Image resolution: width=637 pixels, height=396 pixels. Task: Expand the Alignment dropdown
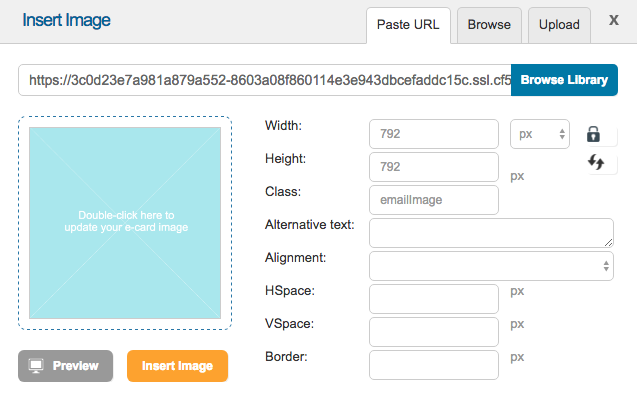pyautogui.click(x=491, y=266)
